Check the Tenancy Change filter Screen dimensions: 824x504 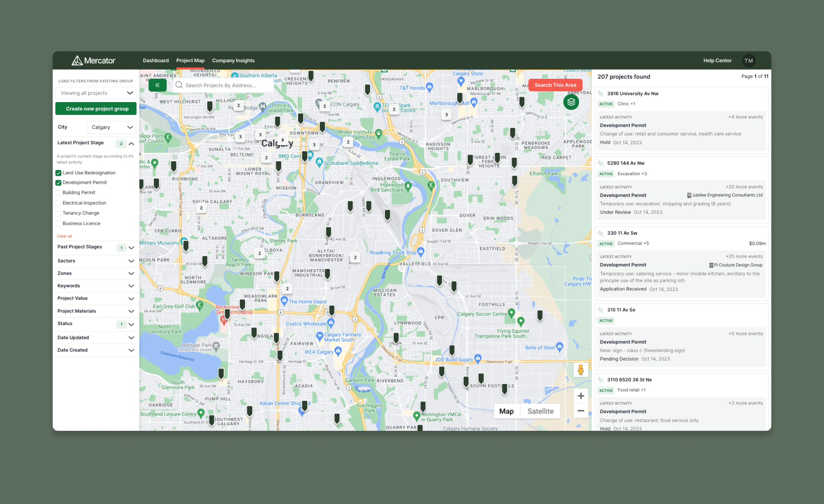(x=58, y=213)
